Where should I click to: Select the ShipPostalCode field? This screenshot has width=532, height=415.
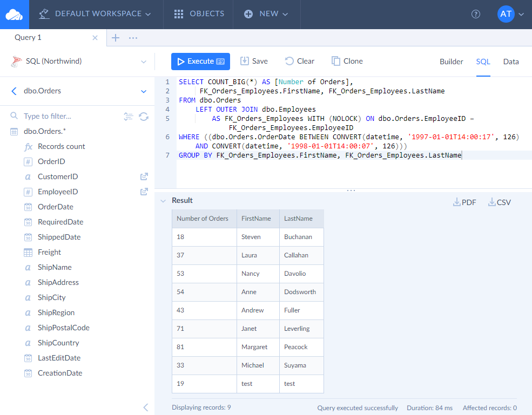click(x=63, y=328)
